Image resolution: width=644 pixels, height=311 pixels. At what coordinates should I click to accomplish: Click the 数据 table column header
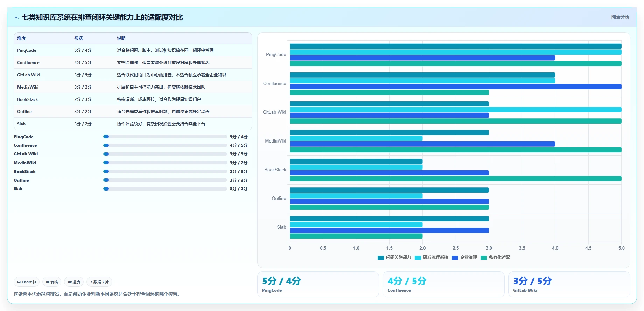[x=78, y=39]
